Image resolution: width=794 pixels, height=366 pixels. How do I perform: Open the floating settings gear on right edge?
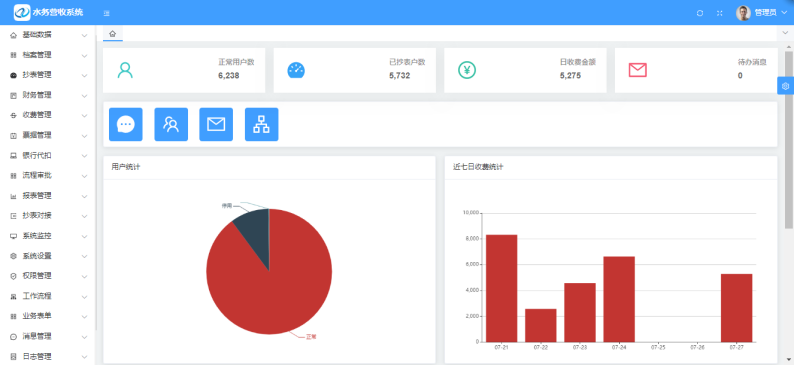coord(785,86)
